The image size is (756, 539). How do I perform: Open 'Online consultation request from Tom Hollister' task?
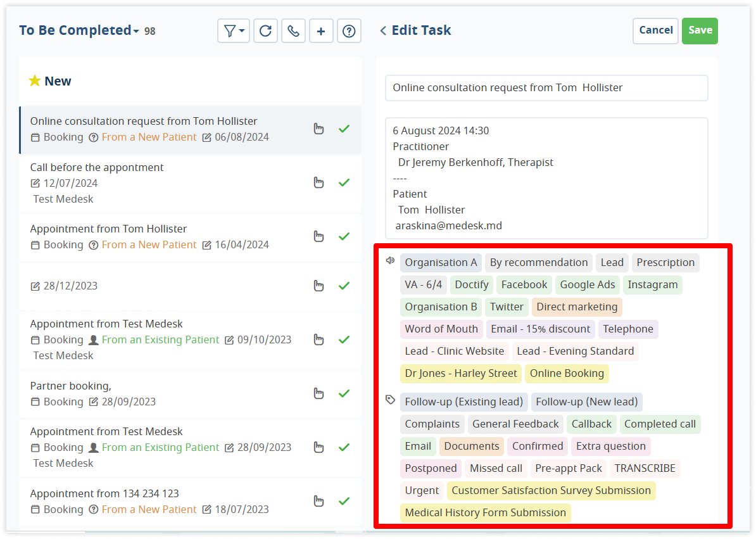(191, 130)
